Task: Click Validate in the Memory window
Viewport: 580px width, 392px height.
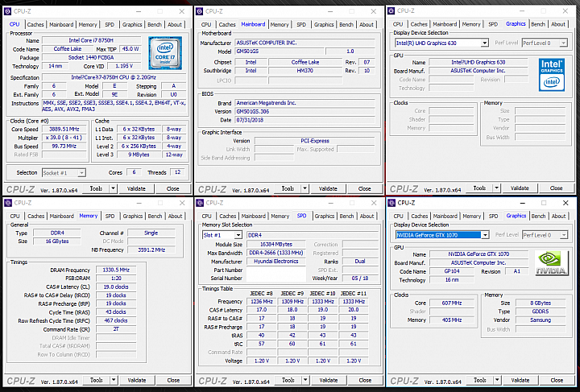Action: [x=136, y=380]
